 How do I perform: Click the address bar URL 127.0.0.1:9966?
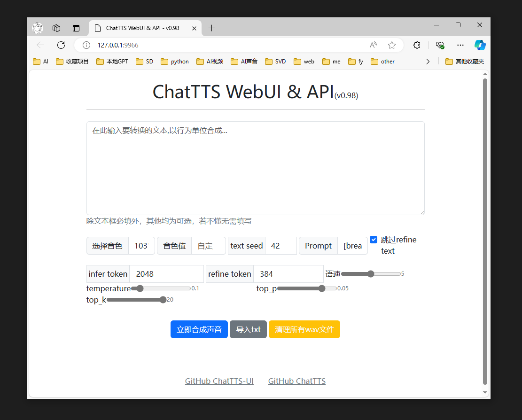click(118, 45)
